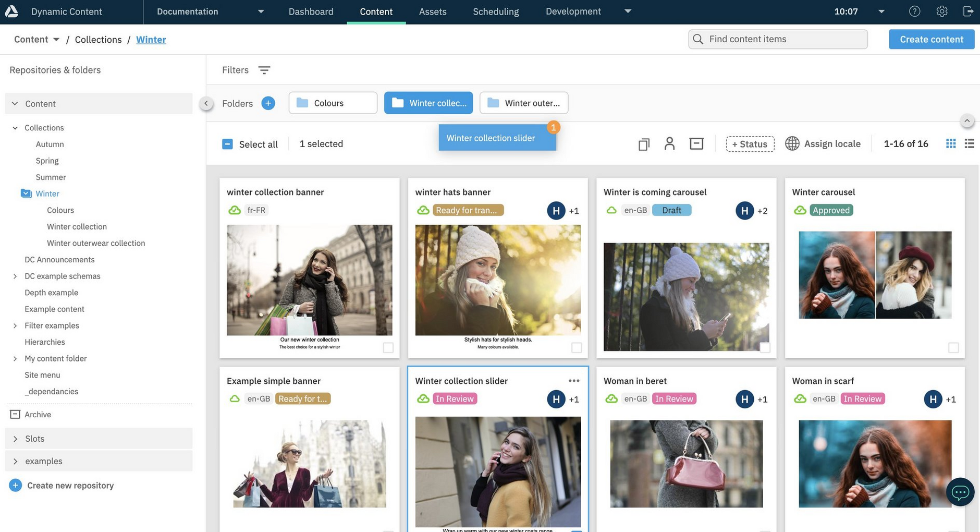
Task: Open the help question mark icon
Action: coord(914,11)
